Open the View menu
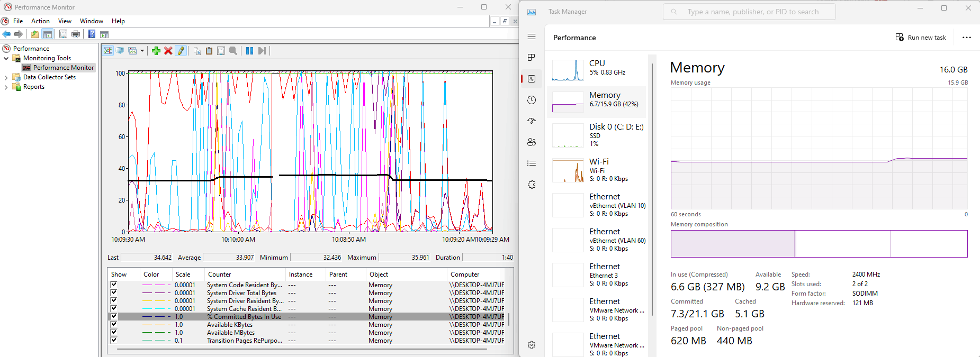980x357 pixels. click(65, 21)
